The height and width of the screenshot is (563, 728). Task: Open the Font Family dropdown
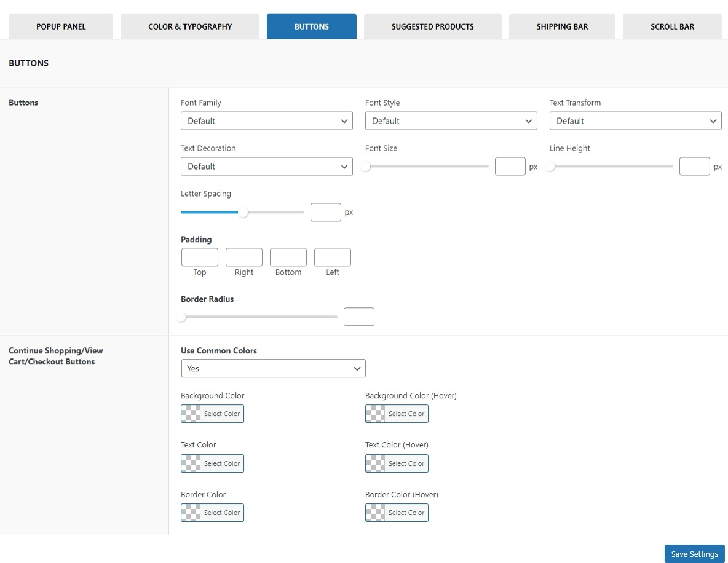pyautogui.click(x=266, y=120)
